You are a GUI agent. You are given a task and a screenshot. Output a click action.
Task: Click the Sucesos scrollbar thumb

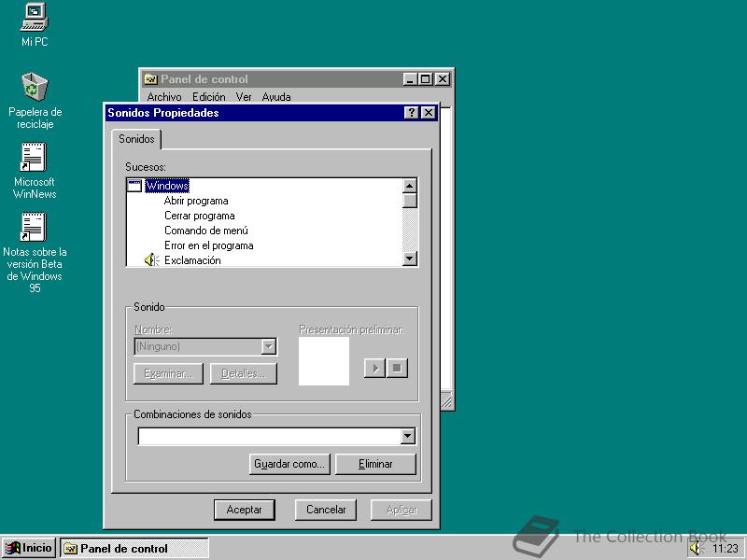click(410, 201)
